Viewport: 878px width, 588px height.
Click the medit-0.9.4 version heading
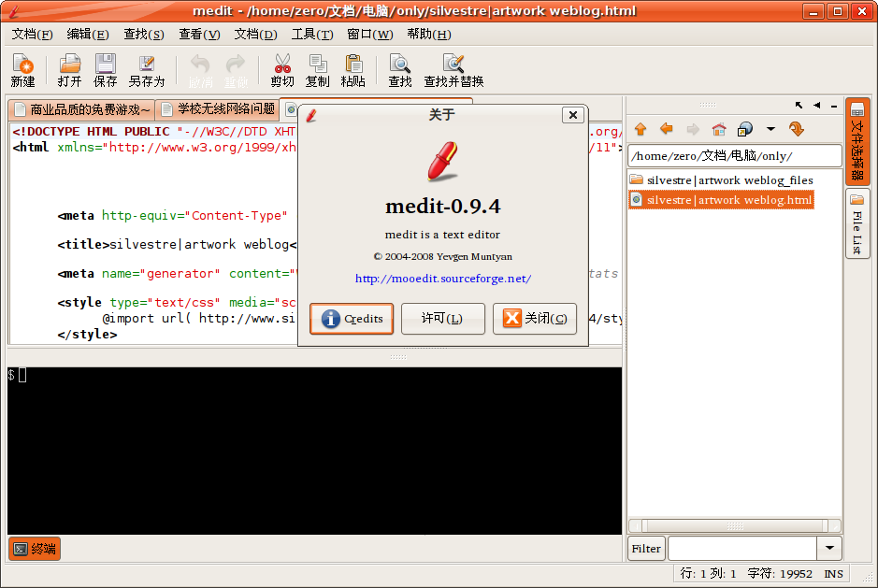coord(443,207)
